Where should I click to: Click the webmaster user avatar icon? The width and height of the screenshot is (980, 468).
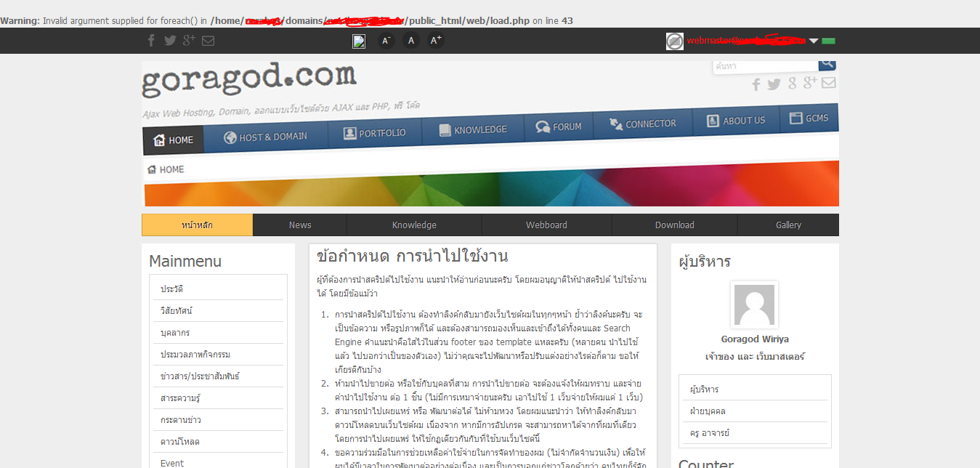(x=675, y=41)
